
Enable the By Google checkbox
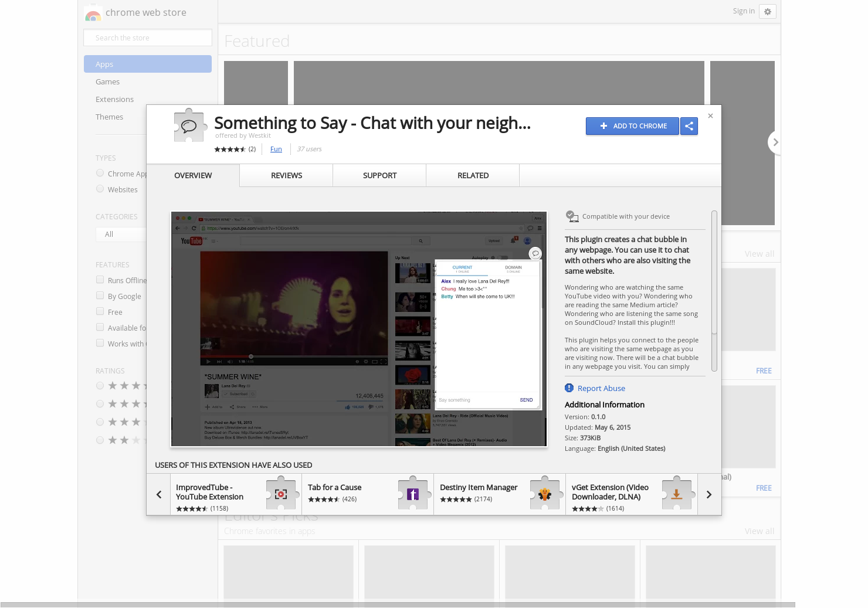pos(100,295)
